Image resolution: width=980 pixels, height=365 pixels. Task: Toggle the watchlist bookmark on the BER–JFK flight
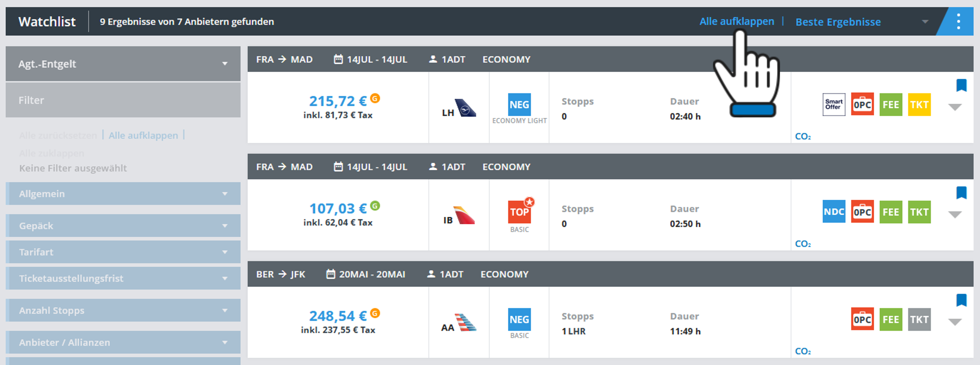[x=961, y=300]
